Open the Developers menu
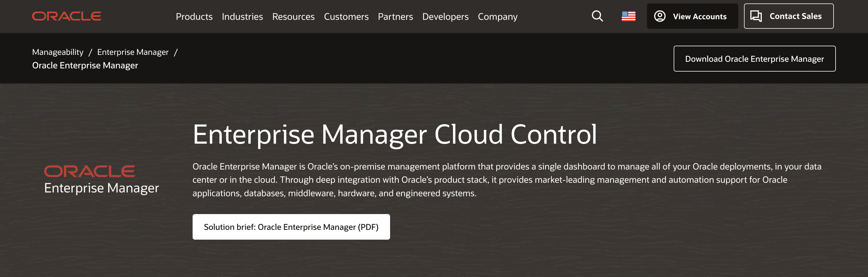The image size is (868, 277). pos(445,17)
